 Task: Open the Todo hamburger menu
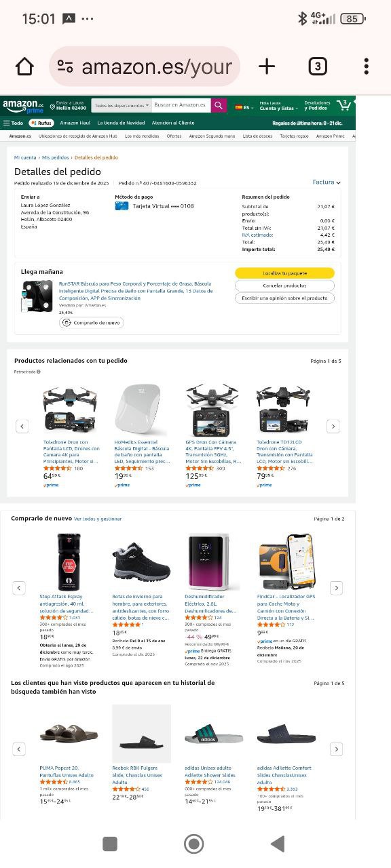tap(13, 123)
